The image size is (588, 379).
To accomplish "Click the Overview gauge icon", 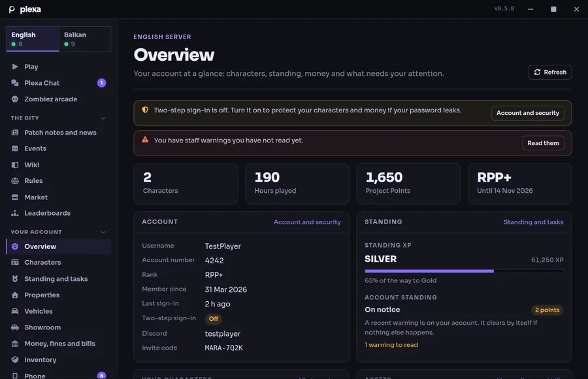I will [x=15, y=246].
